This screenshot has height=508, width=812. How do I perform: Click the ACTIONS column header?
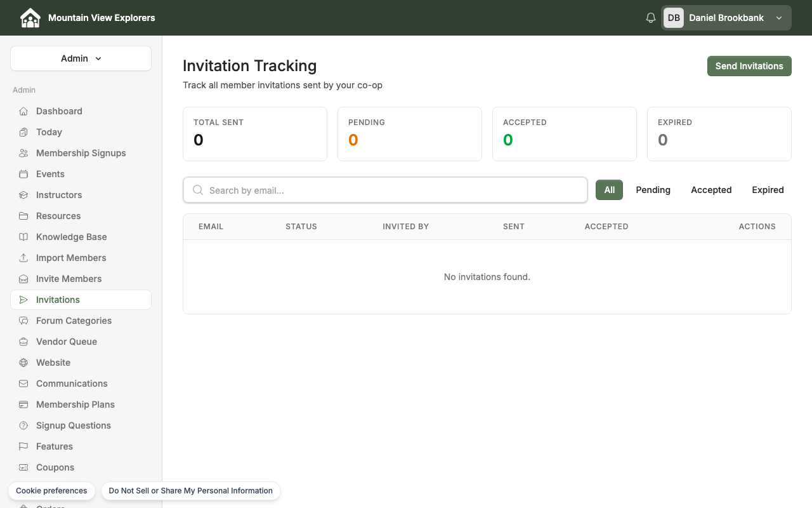(x=757, y=227)
